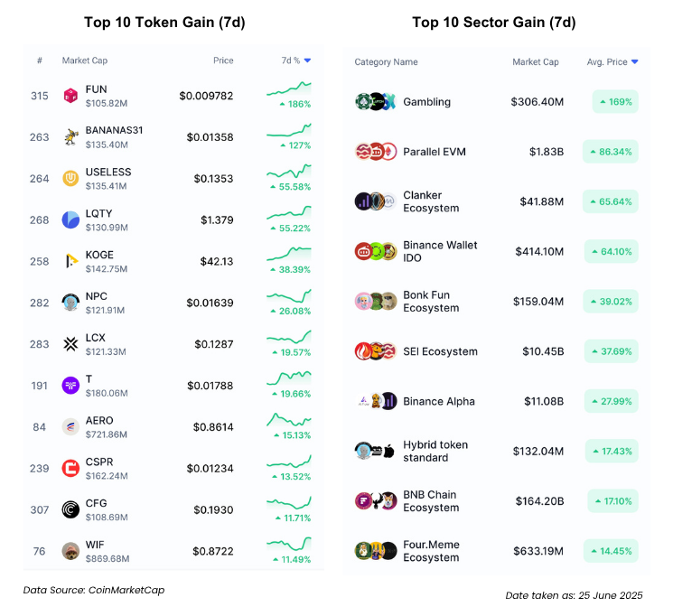Click the sector Market Cap column header
This screenshot has width=673, height=616.
(x=536, y=61)
